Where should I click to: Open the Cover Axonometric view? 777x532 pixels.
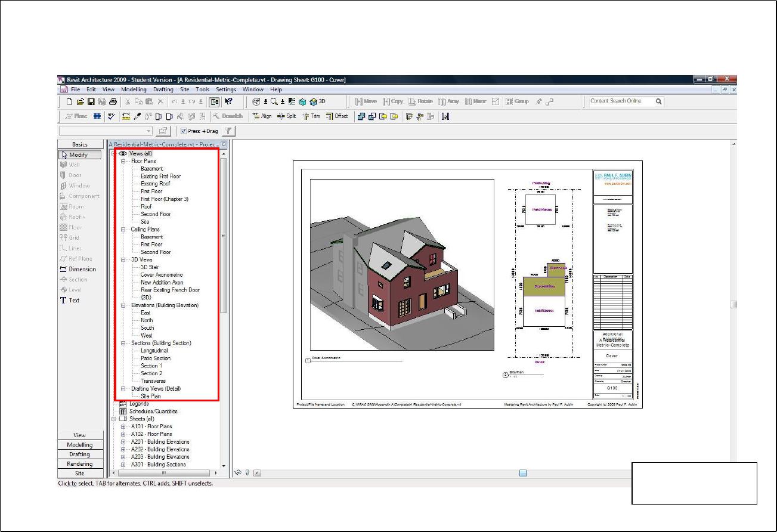(161, 275)
